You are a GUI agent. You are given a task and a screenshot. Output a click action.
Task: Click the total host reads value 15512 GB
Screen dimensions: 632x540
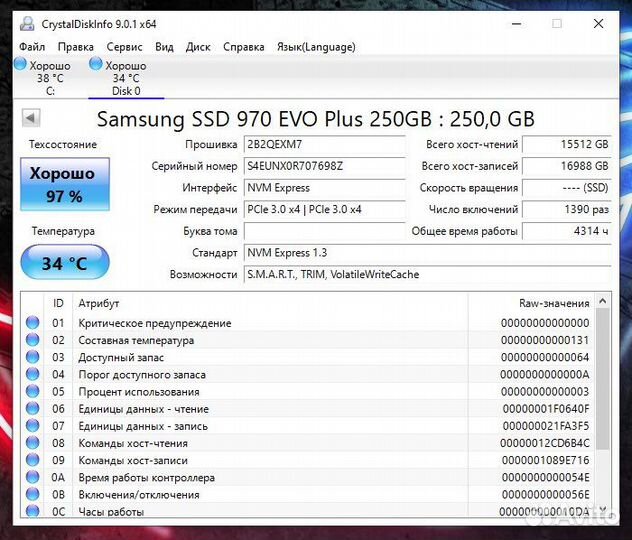567,144
